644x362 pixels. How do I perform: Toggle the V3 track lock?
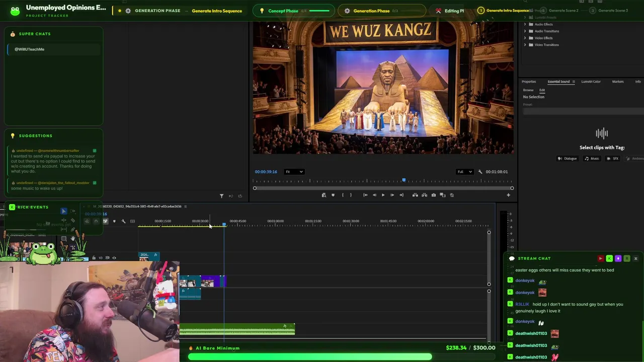[x=94, y=257]
